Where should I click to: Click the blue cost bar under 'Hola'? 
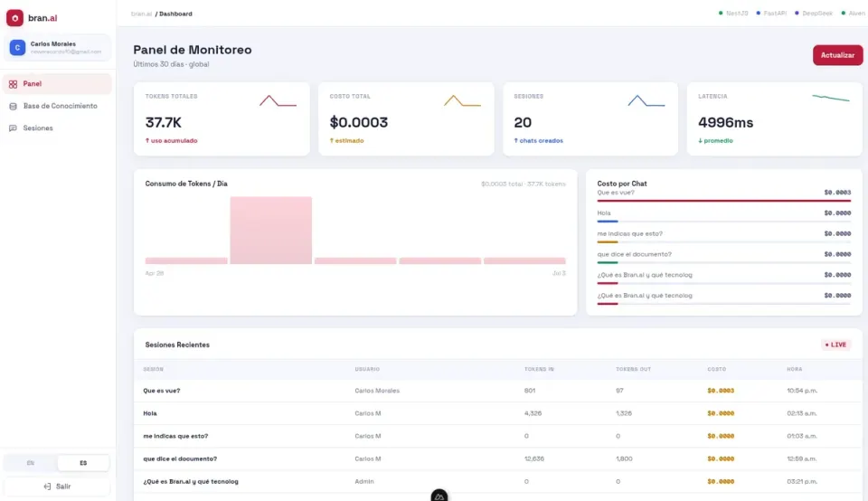(x=608, y=222)
